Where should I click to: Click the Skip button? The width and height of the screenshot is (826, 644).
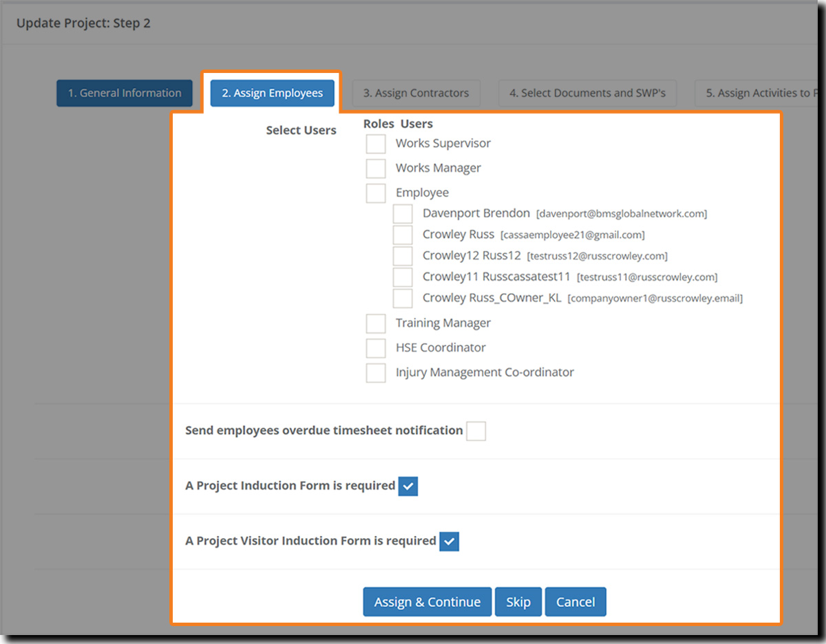click(518, 602)
